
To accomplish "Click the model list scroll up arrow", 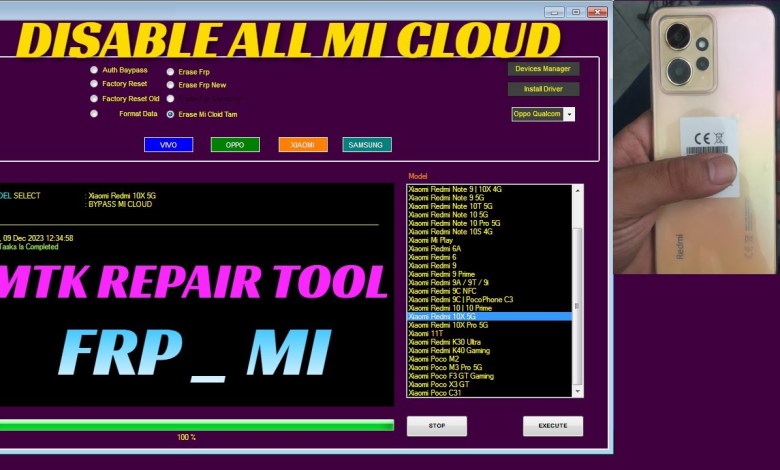I will (x=578, y=190).
